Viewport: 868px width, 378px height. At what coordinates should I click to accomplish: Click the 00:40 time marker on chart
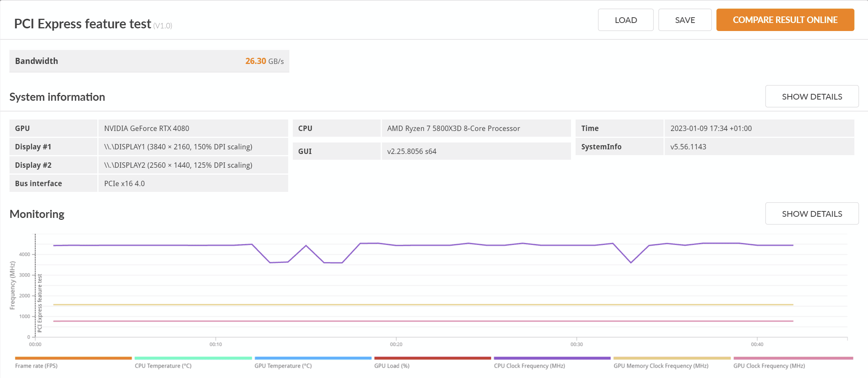(757, 344)
